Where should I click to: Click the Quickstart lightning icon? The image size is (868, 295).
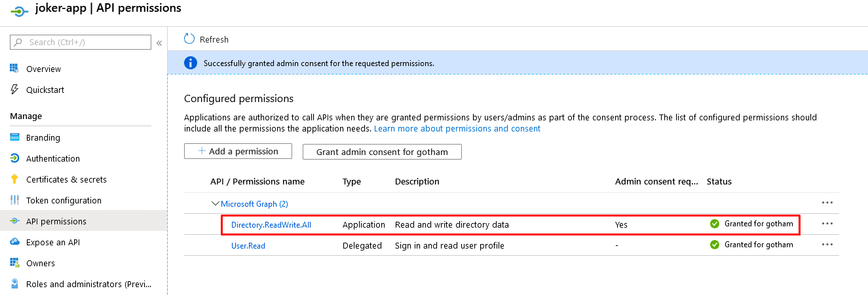(x=14, y=90)
